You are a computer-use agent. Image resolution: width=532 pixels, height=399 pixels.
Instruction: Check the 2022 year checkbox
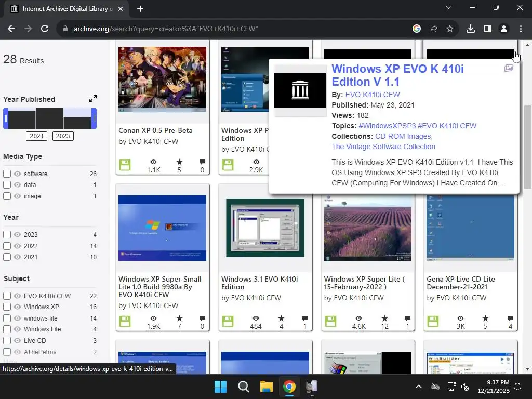click(x=7, y=246)
